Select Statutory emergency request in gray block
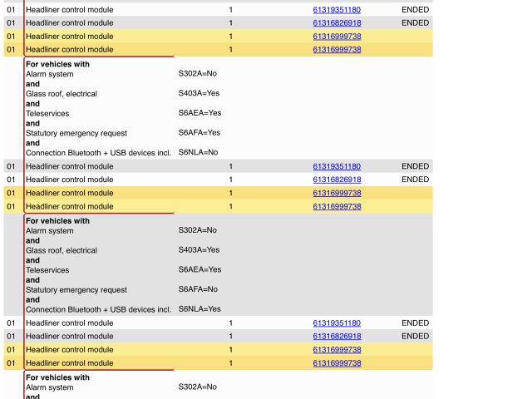Image resolution: width=532 pixels, height=399 pixels. [76, 290]
